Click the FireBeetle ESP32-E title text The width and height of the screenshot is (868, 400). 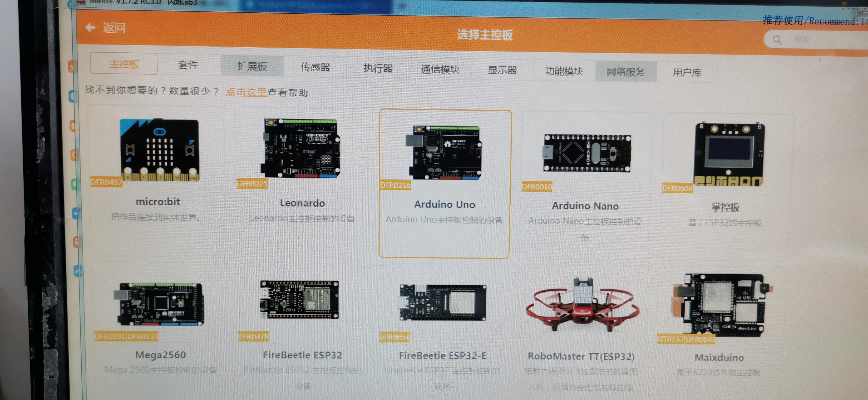click(443, 356)
